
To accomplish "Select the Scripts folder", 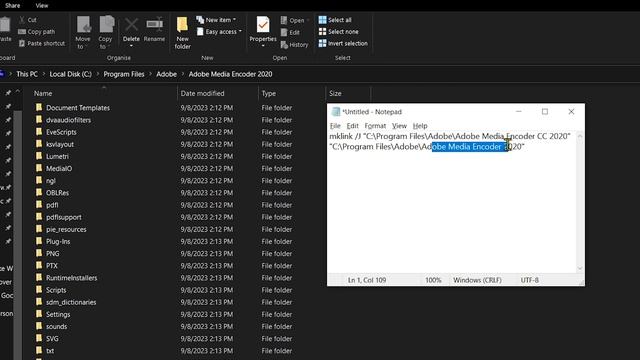I will click(56, 290).
